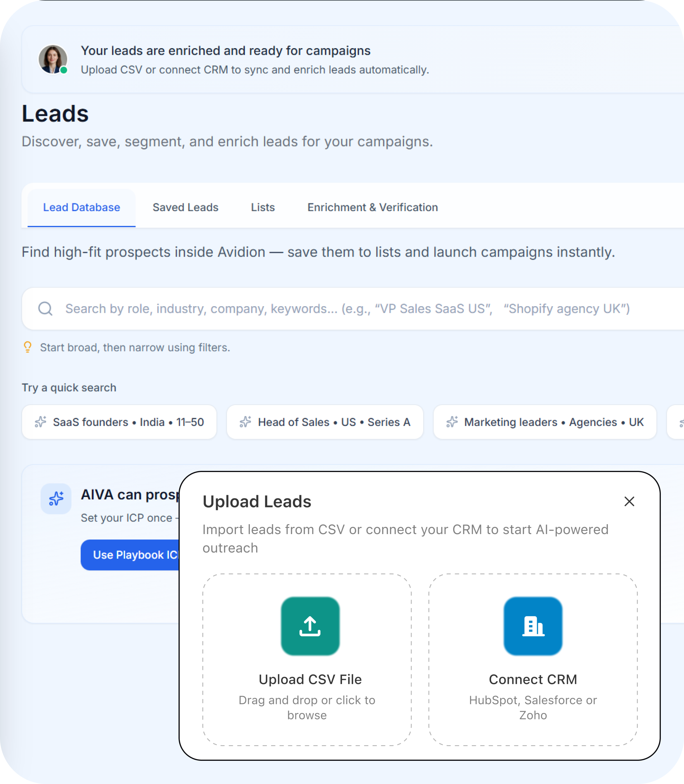Click the lead search input field

click(305, 308)
